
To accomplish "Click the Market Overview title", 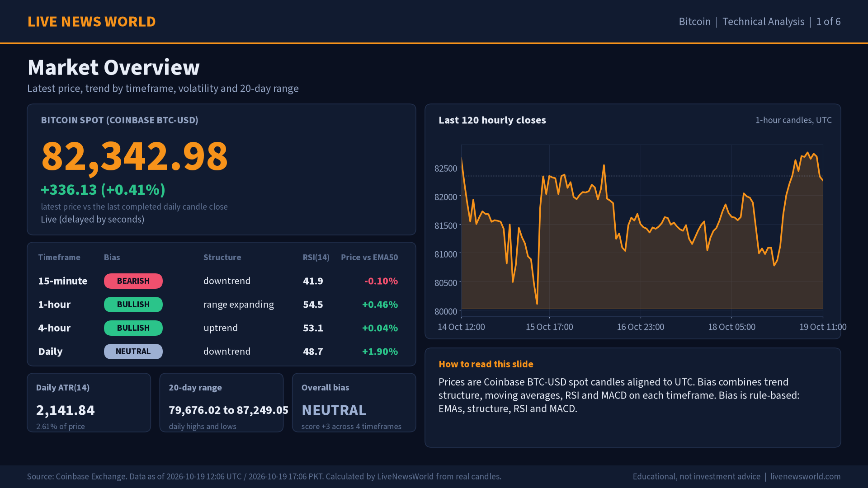I will (x=113, y=67).
